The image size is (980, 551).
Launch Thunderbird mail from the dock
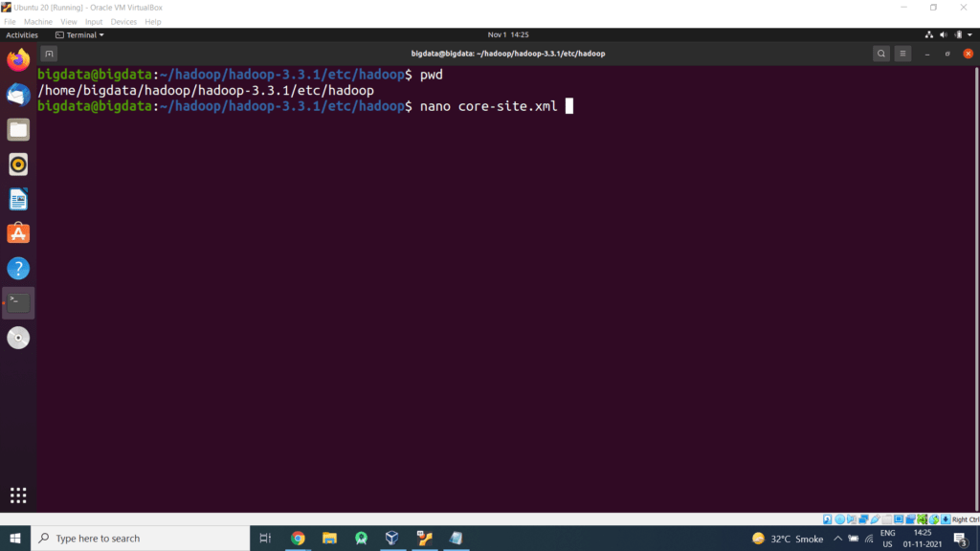point(18,95)
